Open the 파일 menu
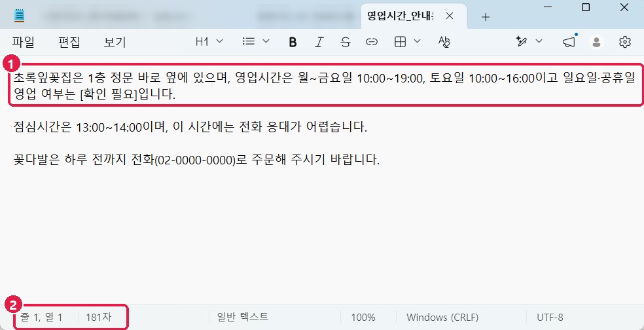Screen dimensions: 644x330 coord(23,42)
